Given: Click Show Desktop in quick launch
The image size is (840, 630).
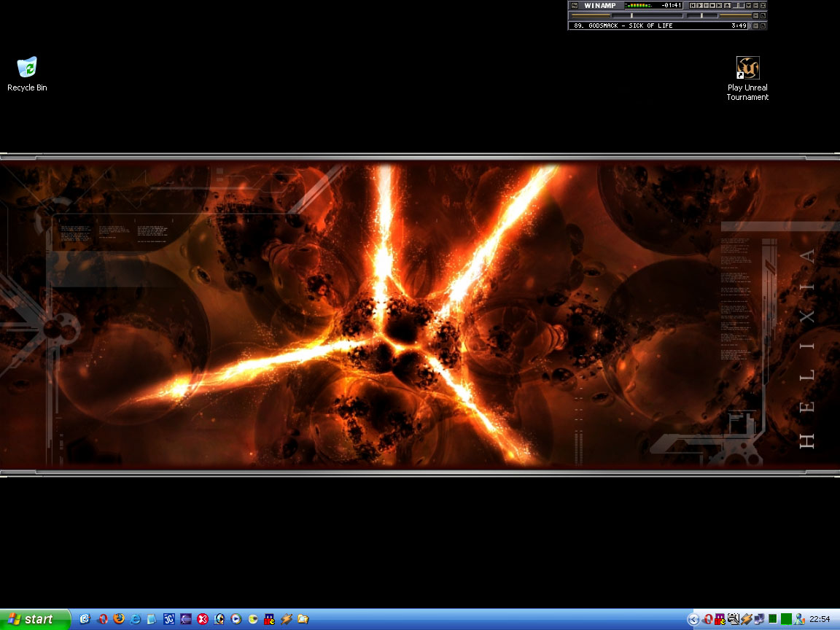Looking at the screenshot, I should click(x=85, y=619).
